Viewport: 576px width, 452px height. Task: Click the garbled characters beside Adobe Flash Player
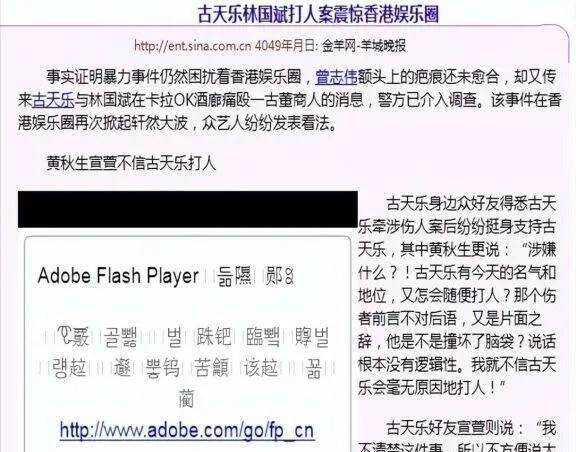pos(256,276)
